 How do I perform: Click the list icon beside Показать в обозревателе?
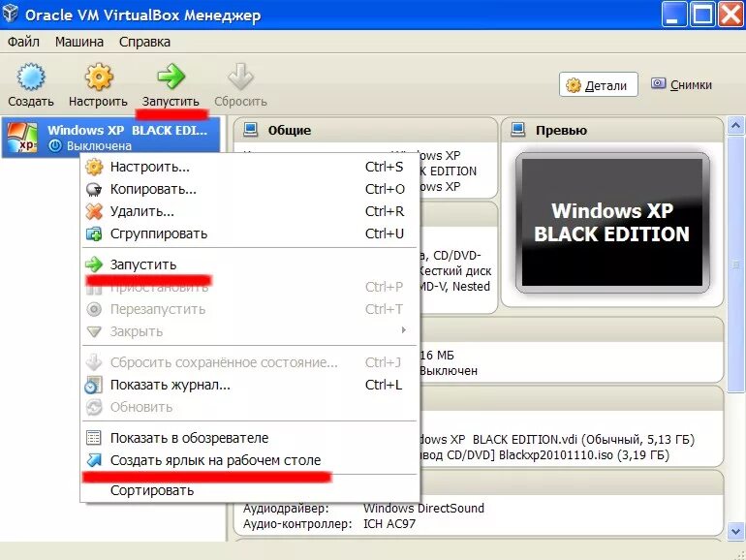point(94,438)
